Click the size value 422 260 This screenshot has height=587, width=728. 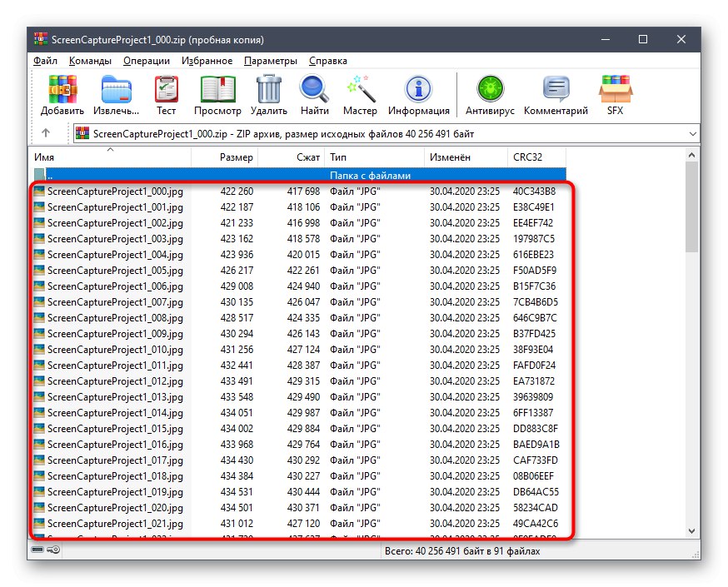pyautogui.click(x=237, y=192)
